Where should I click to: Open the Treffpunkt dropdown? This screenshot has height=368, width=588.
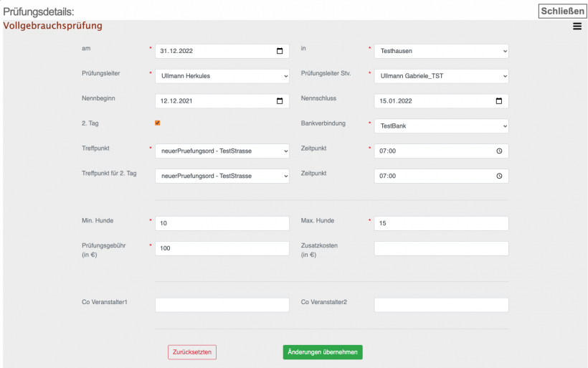[x=222, y=151]
